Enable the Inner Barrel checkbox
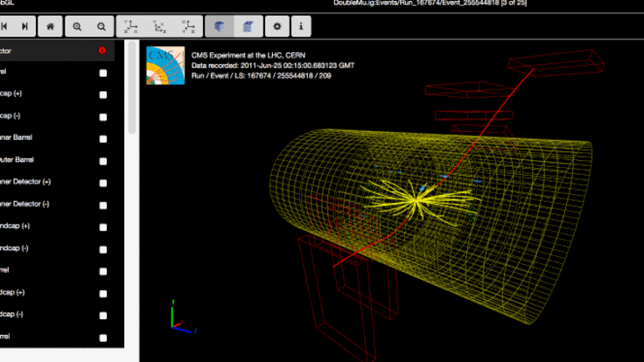This screenshot has height=362, width=644. 103,138
